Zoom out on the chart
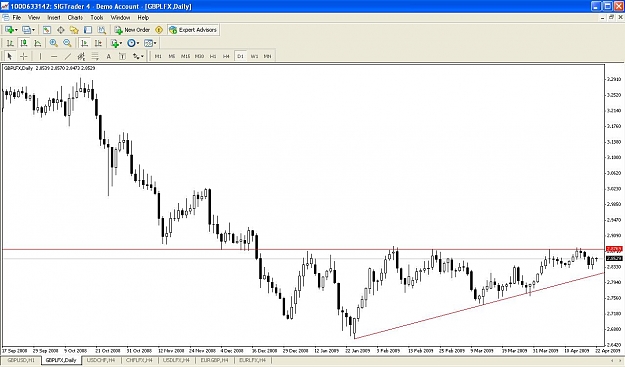 [67, 43]
